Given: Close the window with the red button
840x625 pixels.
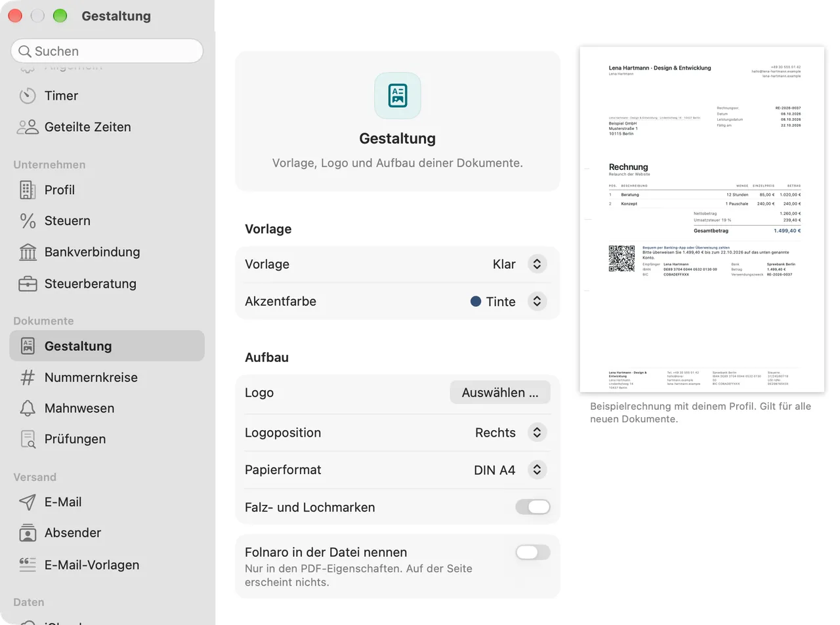Looking at the screenshot, I should tap(15, 16).
